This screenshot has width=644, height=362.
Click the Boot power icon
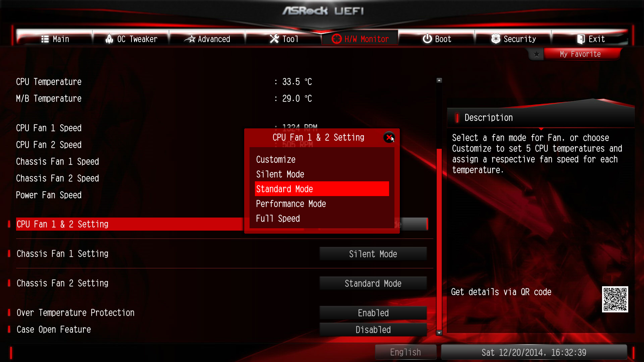[x=427, y=39]
